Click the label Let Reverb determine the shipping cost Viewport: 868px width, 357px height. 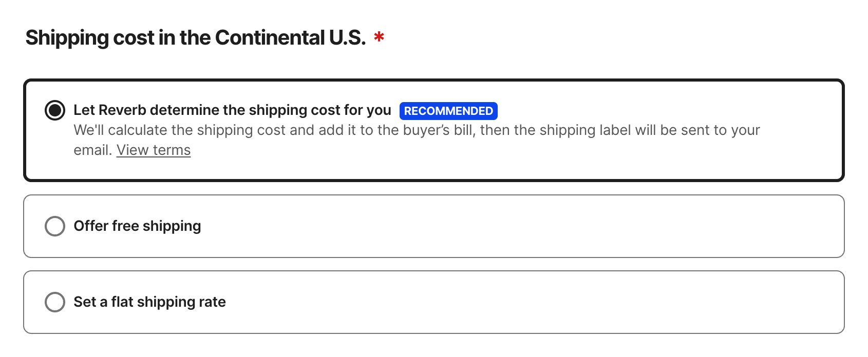232,110
